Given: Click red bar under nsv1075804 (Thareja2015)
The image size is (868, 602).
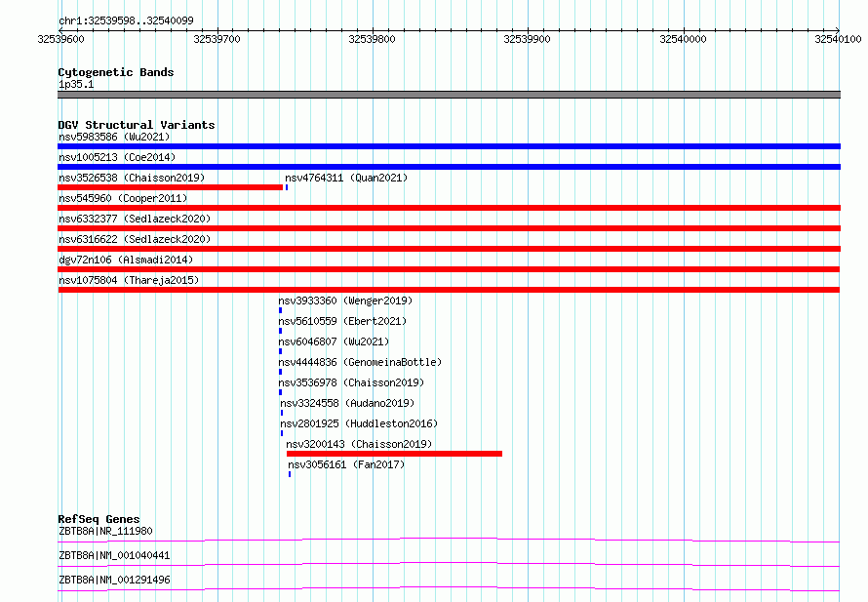Looking at the screenshot, I should [449, 290].
